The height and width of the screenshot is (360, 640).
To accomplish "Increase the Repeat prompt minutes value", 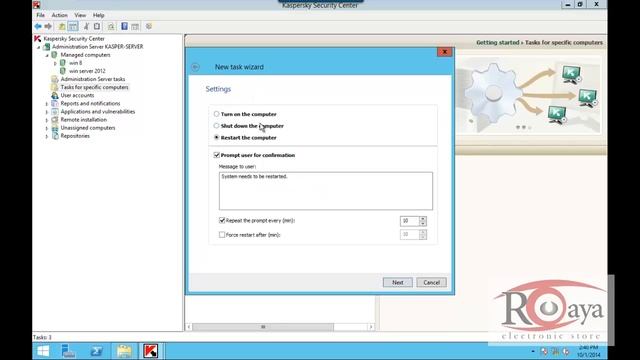I will pos(423,218).
